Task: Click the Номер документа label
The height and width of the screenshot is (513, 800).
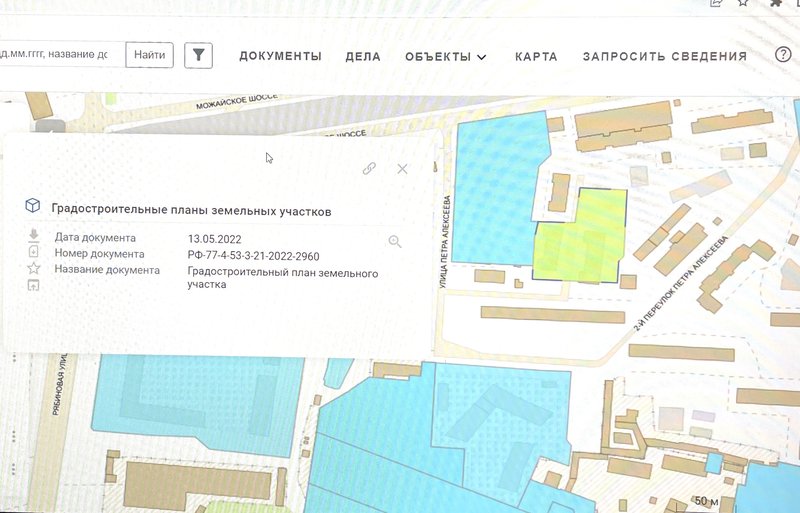Action: pyautogui.click(x=99, y=254)
